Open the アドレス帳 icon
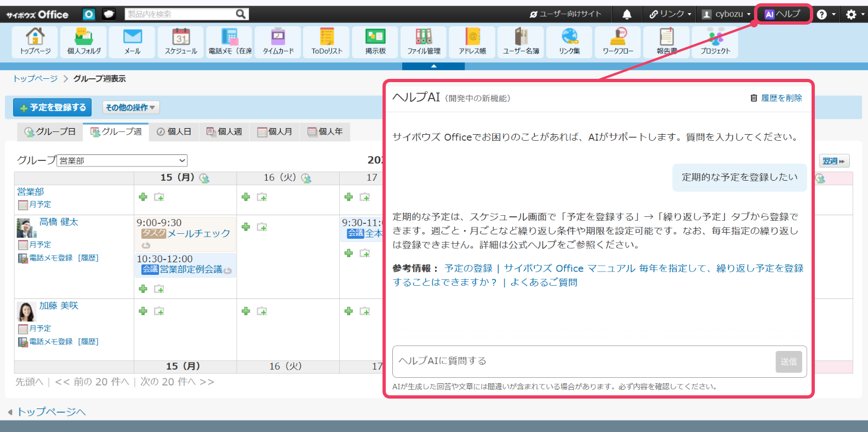The image size is (868, 432). tap(472, 42)
